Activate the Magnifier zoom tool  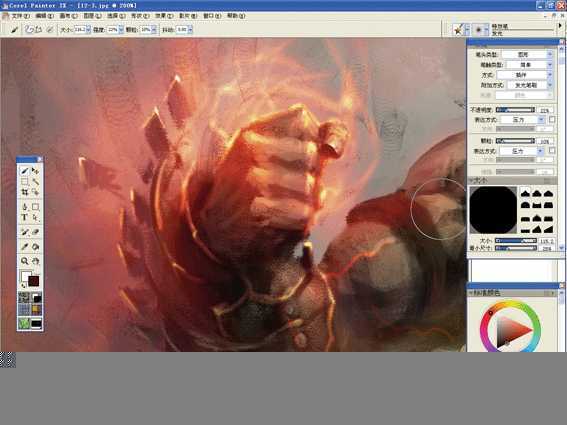[25, 261]
